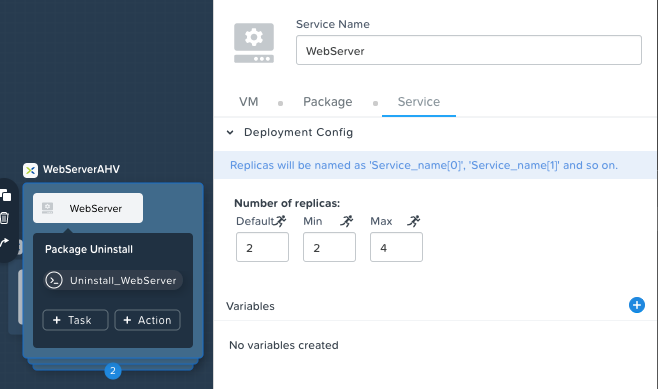Click the replica count badge 2
This screenshot has height=389, width=658.
pyautogui.click(x=113, y=371)
